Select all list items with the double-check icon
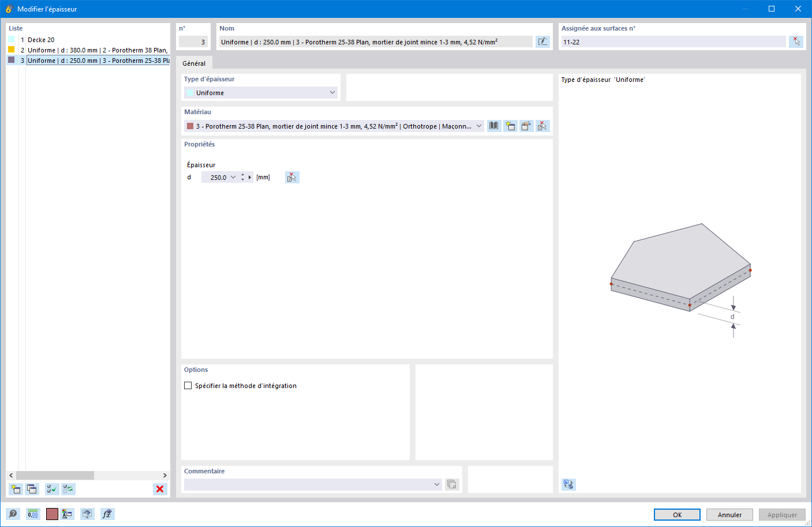 point(52,489)
